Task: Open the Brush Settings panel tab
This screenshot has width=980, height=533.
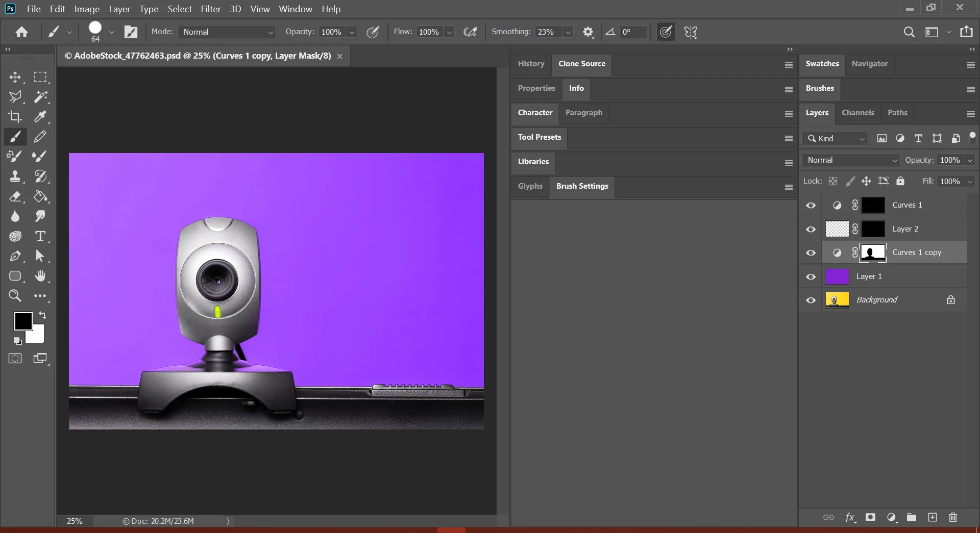Action: pos(582,186)
